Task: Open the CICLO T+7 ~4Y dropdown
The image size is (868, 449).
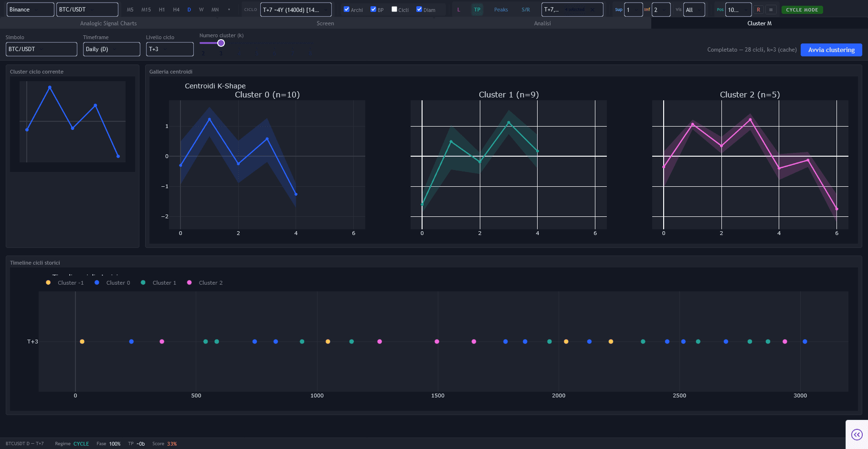Action: 296,10
